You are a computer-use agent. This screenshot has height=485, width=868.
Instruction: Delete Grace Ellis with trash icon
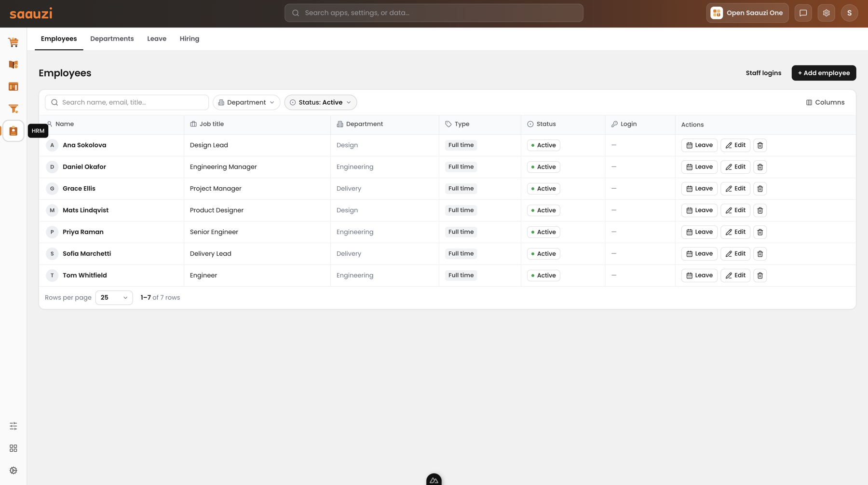[760, 189]
